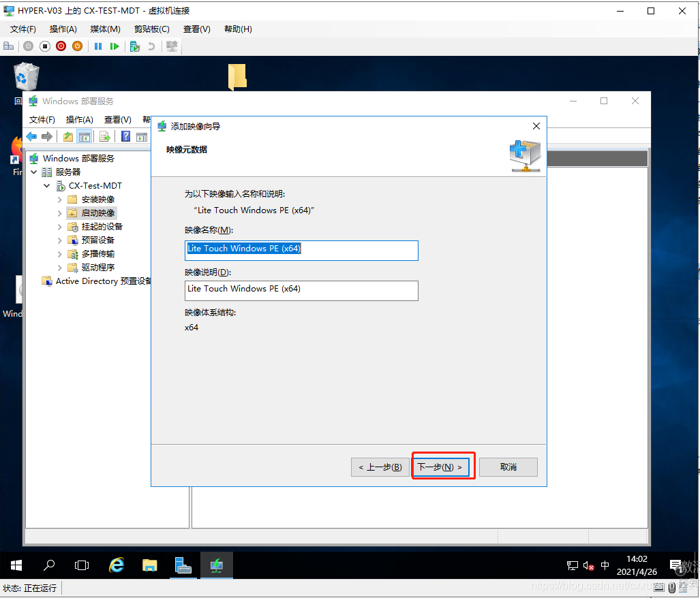Click the taskbar clock showing 14:02
Image resolution: width=700 pixels, height=598 pixels.
pos(637,565)
